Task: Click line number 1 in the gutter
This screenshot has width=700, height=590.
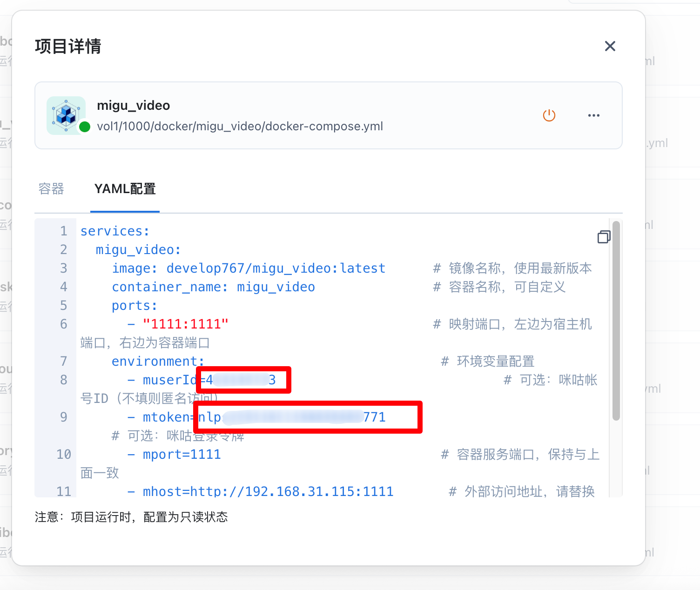Action: click(63, 231)
